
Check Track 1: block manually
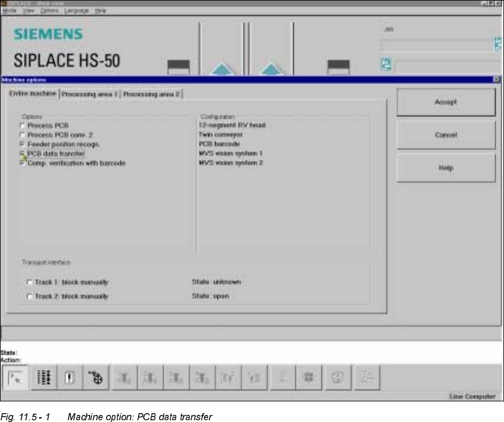pyautogui.click(x=29, y=282)
